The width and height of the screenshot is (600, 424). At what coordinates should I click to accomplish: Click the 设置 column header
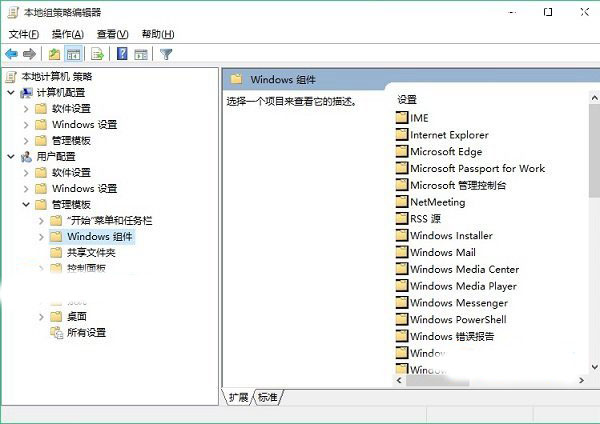[407, 100]
